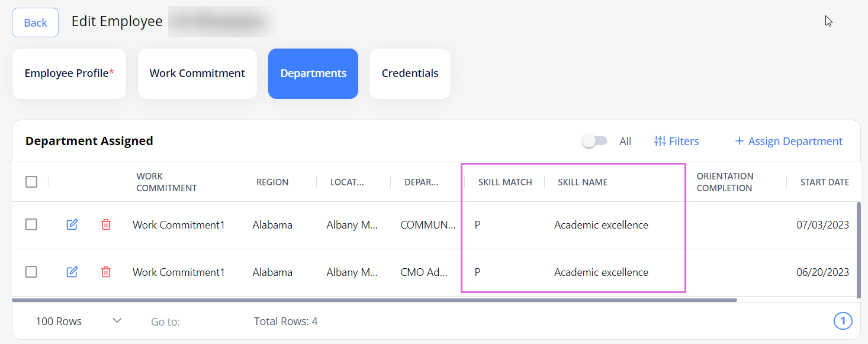Screen dimensions: 868x344
Task: Toggle the All switch
Action: pyautogui.click(x=595, y=141)
